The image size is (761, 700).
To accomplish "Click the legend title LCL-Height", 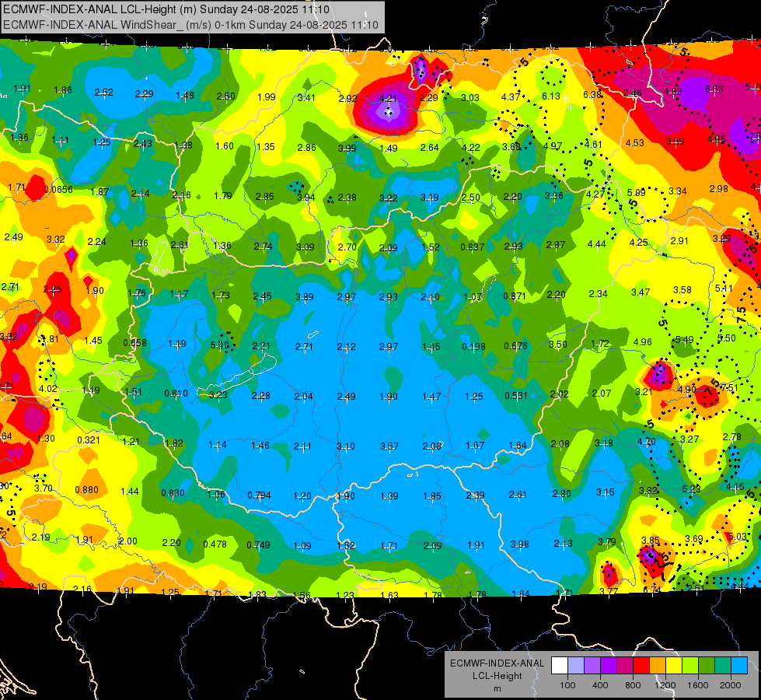I will coord(497,676).
